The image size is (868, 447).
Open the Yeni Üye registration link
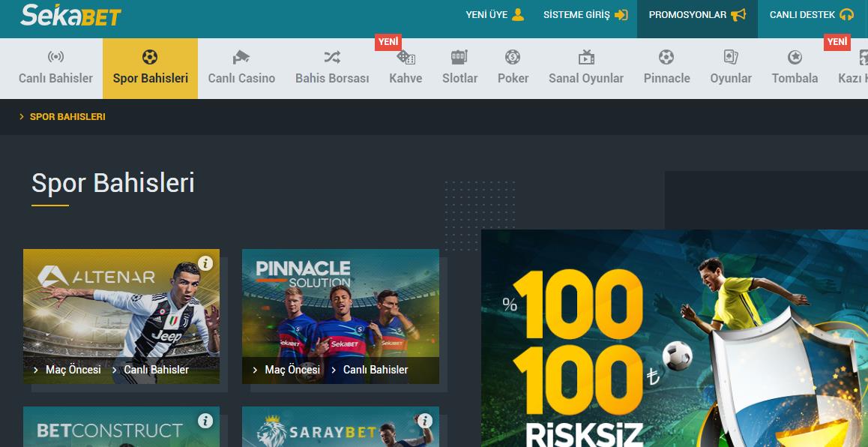point(495,15)
